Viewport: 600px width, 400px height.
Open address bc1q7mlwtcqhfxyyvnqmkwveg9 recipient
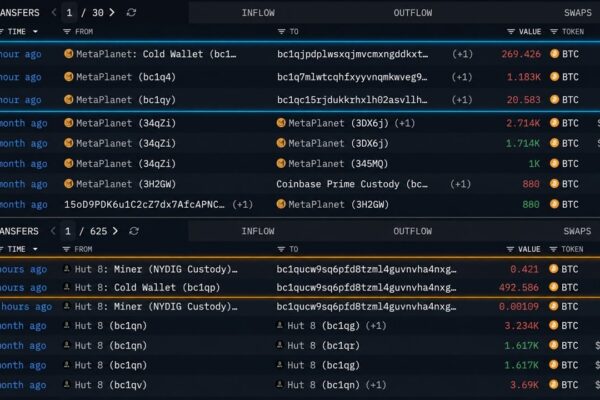(x=352, y=77)
